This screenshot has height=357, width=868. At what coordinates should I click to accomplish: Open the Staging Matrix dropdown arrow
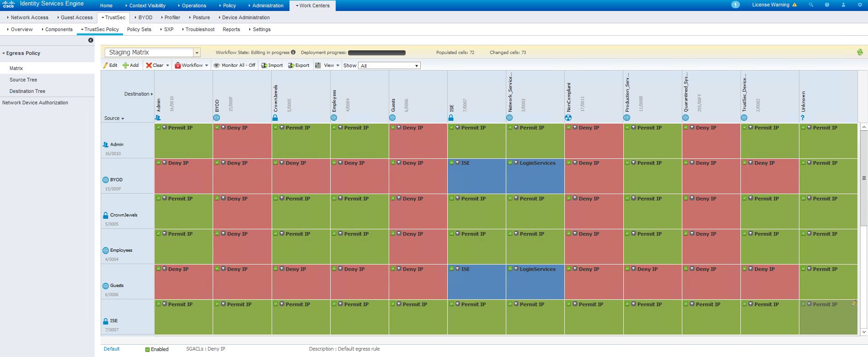197,53
